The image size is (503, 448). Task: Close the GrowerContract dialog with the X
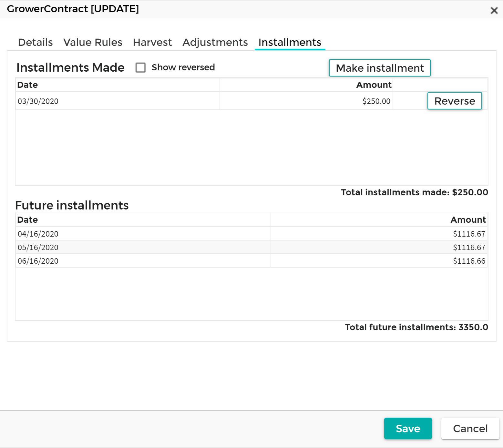[x=494, y=11]
